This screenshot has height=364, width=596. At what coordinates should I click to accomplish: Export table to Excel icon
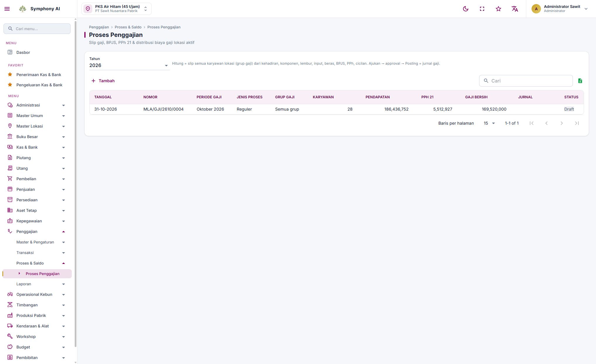coord(580,81)
